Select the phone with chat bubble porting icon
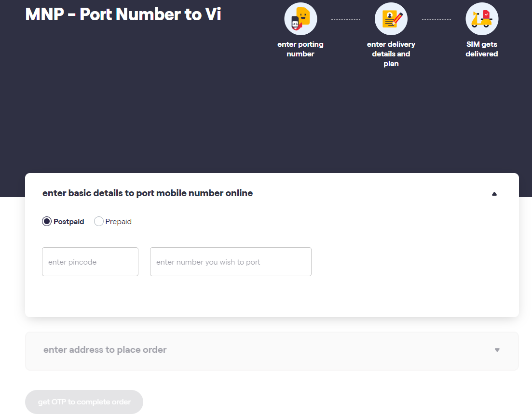The height and width of the screenshot is (415, 532). [x=300, y=18]
